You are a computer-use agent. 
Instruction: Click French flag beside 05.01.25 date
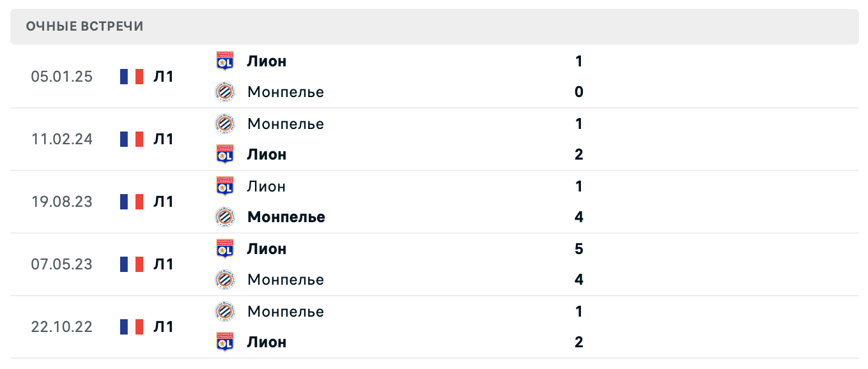click(x=132, y=77)
